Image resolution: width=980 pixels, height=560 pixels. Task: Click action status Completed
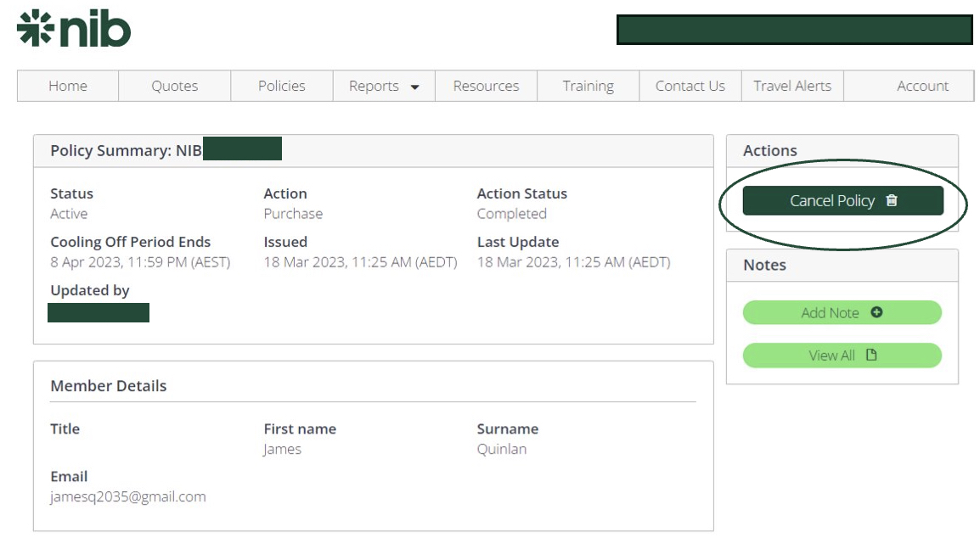512,214
